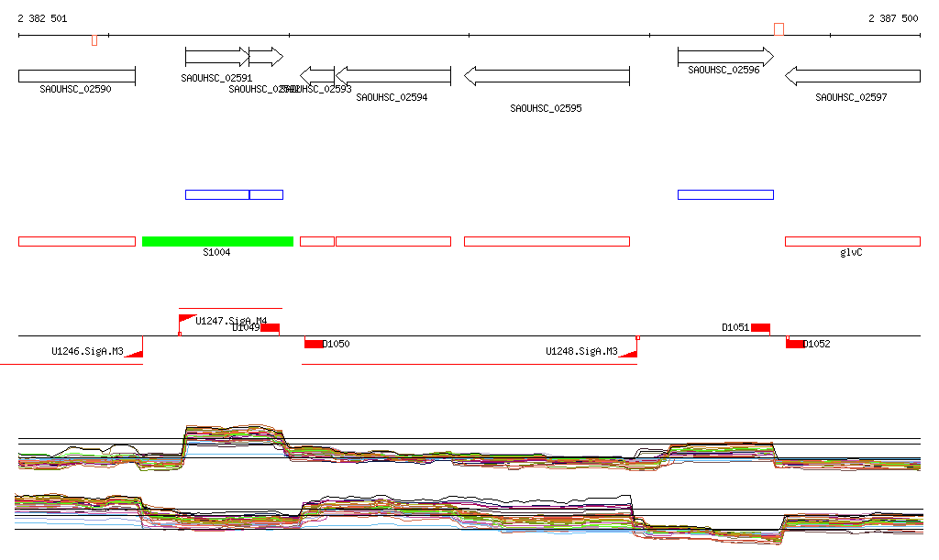Viewport: 939px width, 560px height.
Task: Select the D1052 red terminator marker
Action: (x=795, y=344)
